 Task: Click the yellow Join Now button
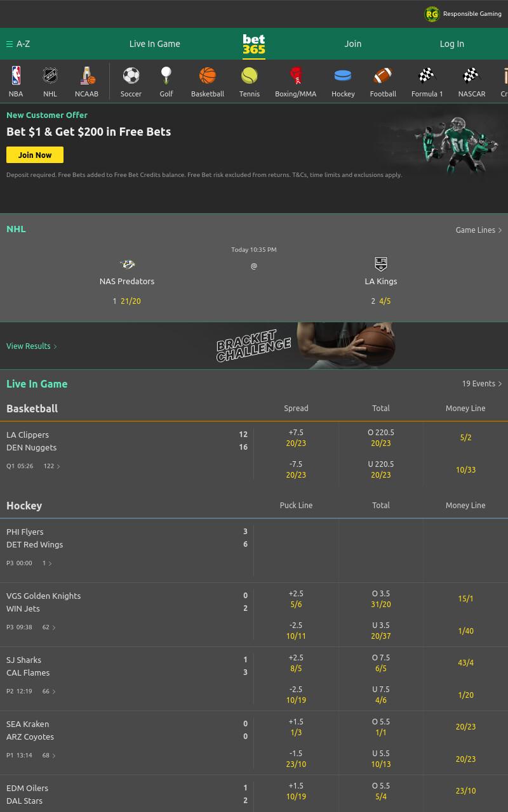tap(35, 155)
